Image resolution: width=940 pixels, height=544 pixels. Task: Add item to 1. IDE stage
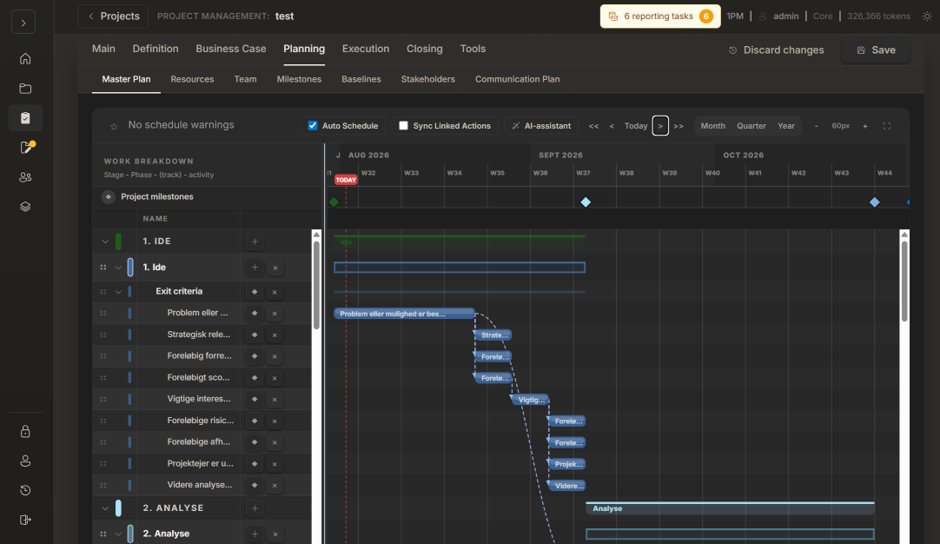pyautogui.click(x=255, y=242)
